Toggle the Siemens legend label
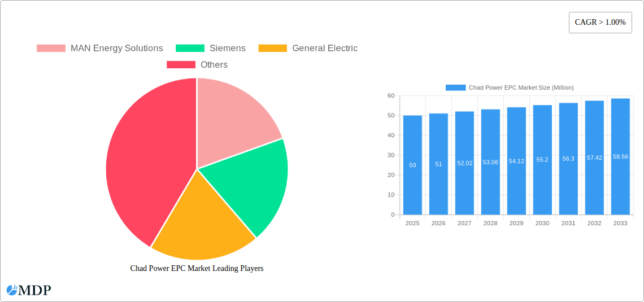Viewport: 644px width, 302px height. pos(228,48)
